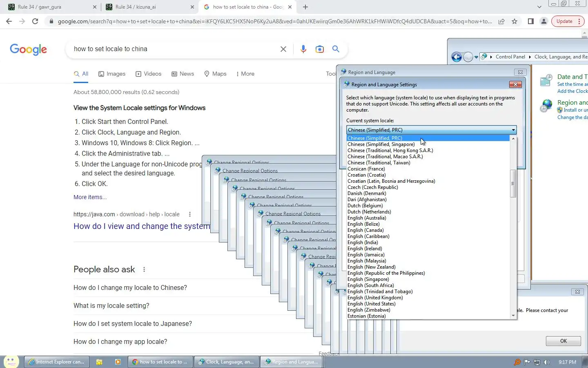Select the Maps search tab

[x=215, y=74]
